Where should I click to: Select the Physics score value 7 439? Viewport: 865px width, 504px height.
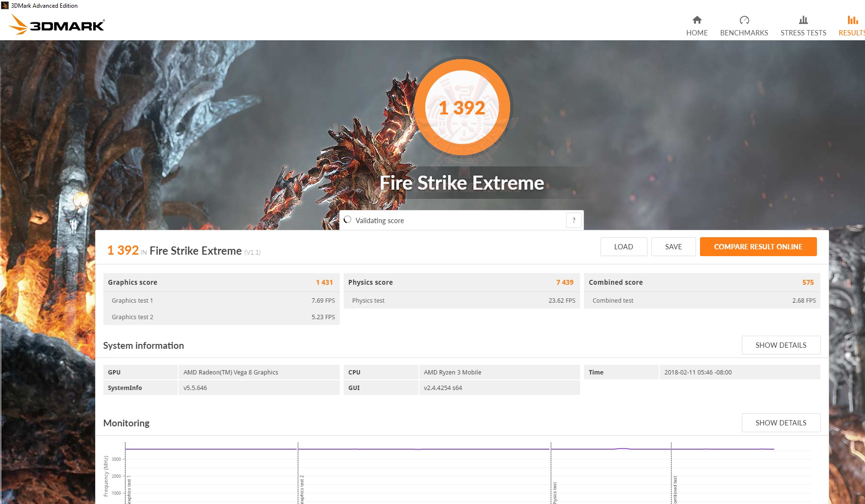[x=565, y=282]
